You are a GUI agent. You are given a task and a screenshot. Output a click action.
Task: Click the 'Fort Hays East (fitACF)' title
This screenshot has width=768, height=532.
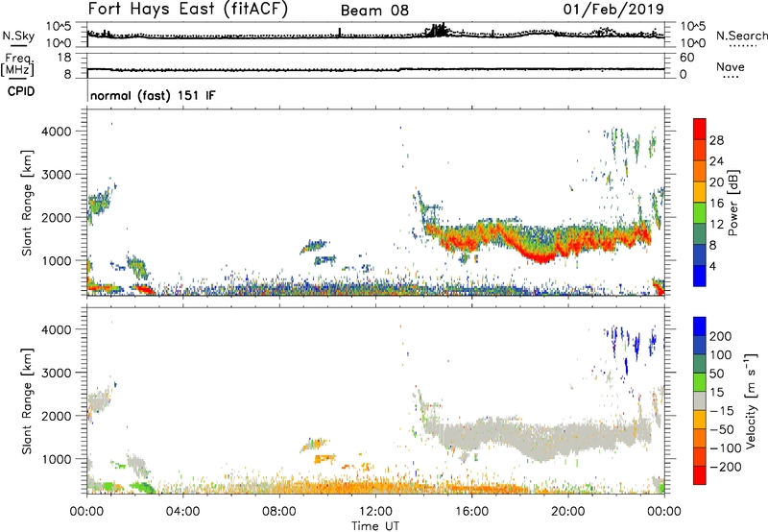187,10
